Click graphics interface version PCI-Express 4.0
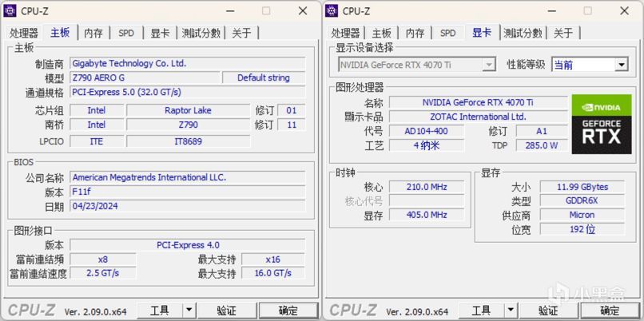The image size is (644, 321). (x=188, y=245)
